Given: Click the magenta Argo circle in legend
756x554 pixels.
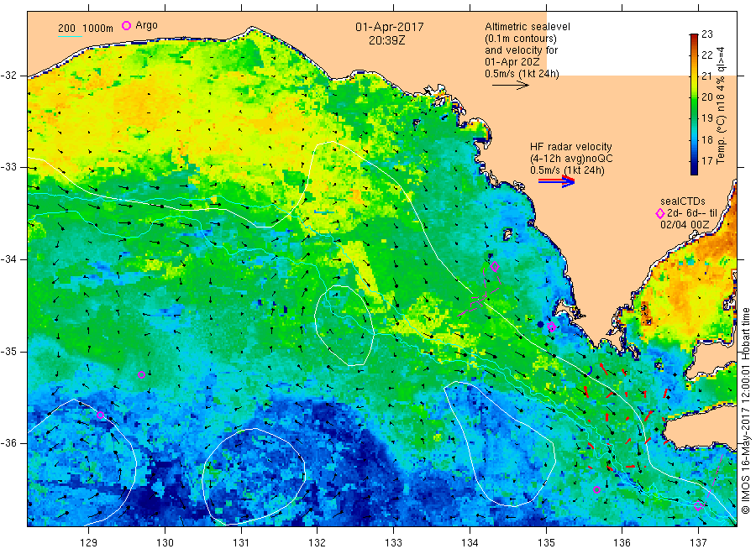Looking at the screenshot, I should coord(126,25).
